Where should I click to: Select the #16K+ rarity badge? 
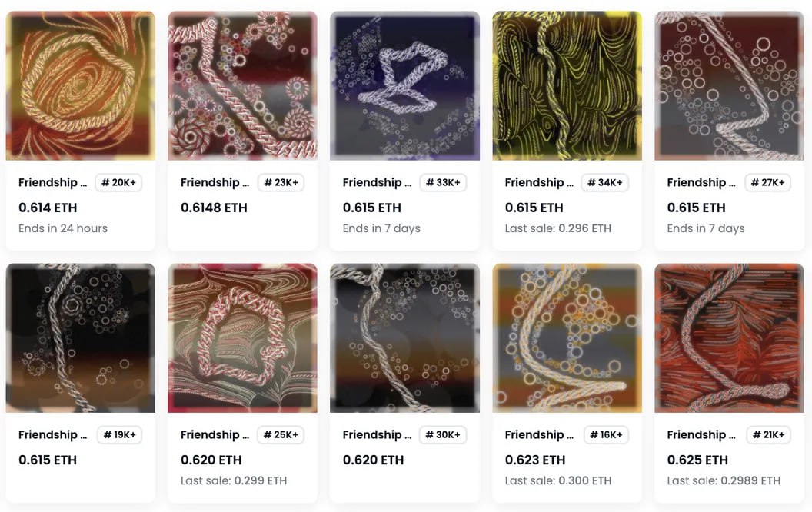click(x=607, y=434)
